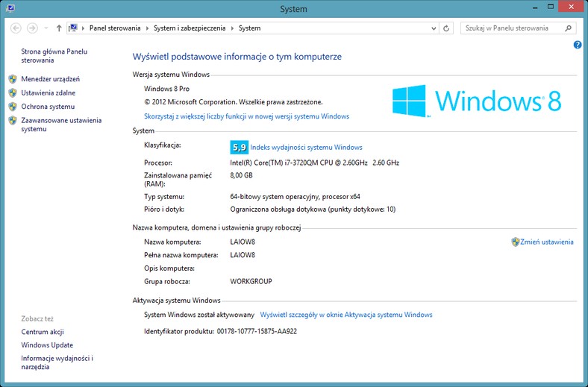The height and width of the screenshot is (387, 588).
Task: Open Indeks wydajności systemu Windows link
Action: pyautogui.click(x=306, y=148)
